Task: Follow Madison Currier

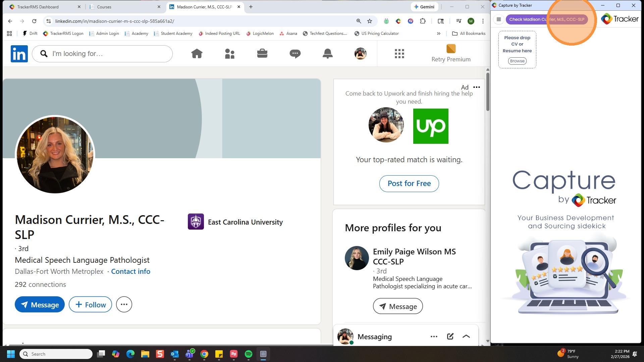Action: 90,305
